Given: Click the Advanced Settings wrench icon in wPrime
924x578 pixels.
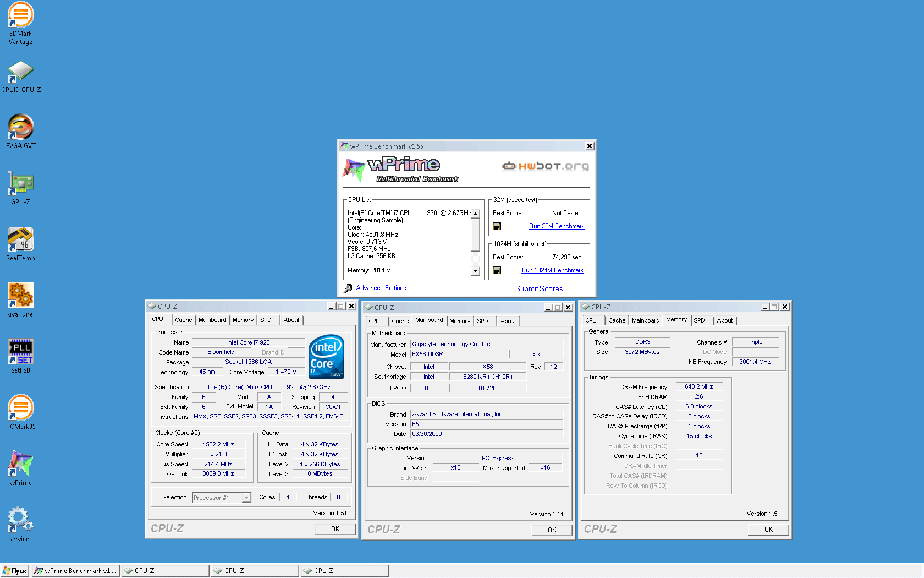Looking at the screenshot, I should point(348,288).
